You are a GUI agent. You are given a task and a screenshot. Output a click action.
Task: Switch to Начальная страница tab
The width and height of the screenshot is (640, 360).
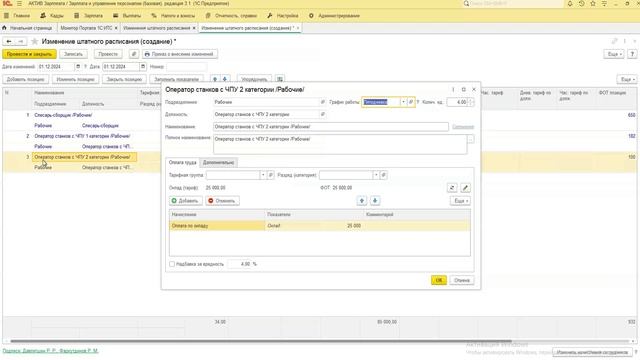[x=28, y=28]
